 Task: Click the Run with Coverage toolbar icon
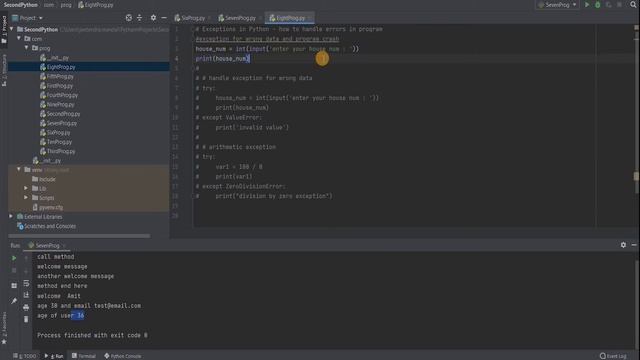click(x=609, y=5)
